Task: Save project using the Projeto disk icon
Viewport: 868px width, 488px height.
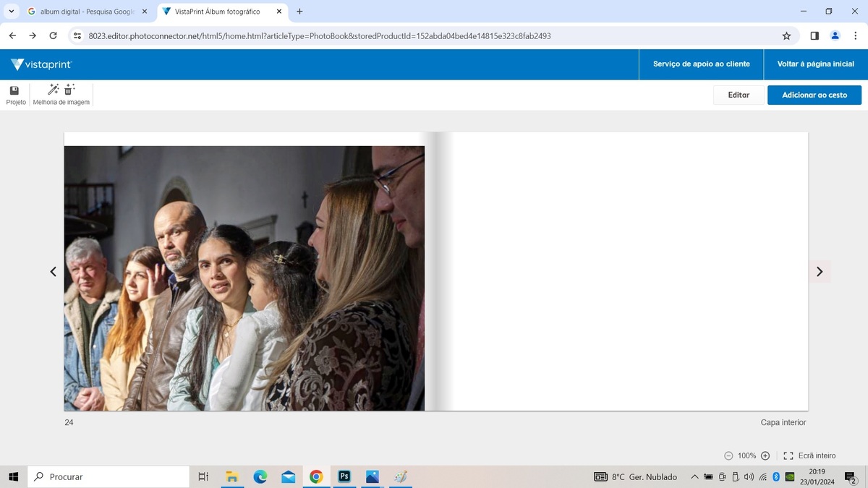Action: (14, 91)
